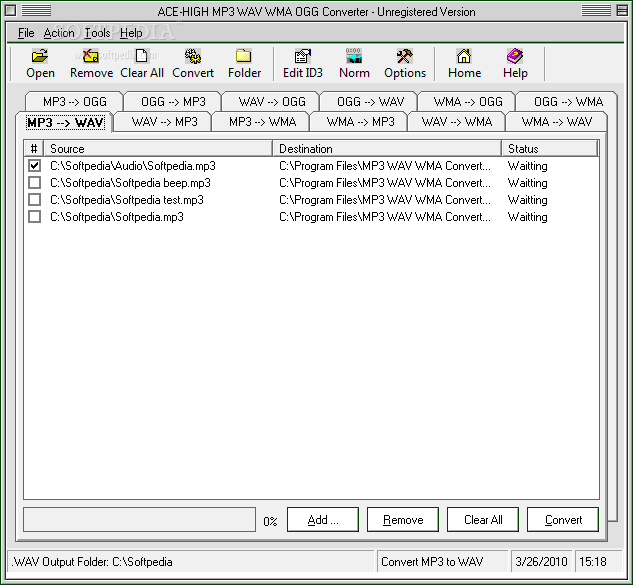Switch to the OGG --> MP3 tab
The image size is (633, 585).
click(173, 101)
